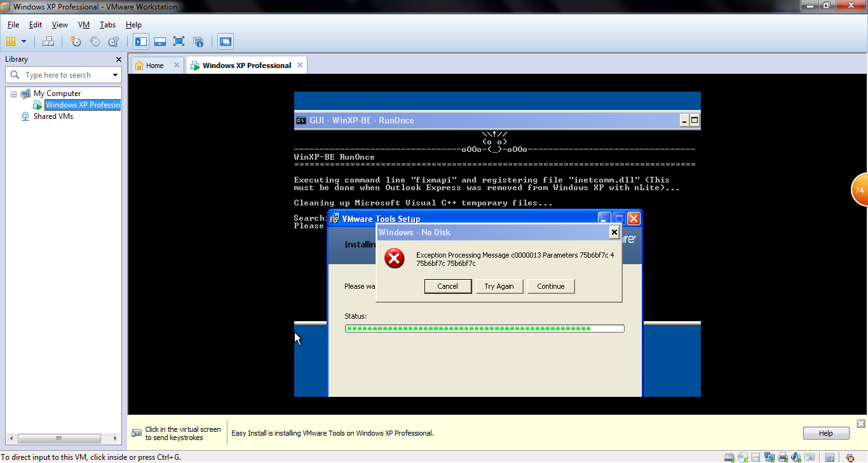Maximize the GUI WinXP-BE RunOnce console window

click(x=695, y=120)
